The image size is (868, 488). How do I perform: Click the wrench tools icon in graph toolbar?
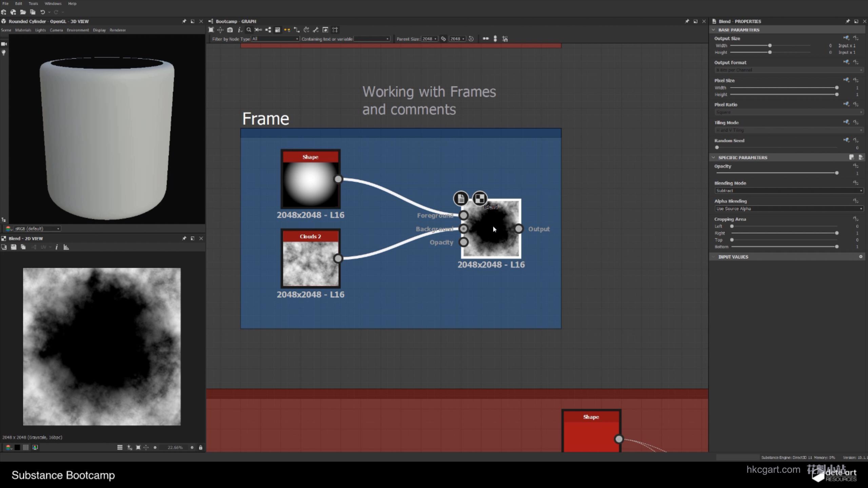pos(316,30)
